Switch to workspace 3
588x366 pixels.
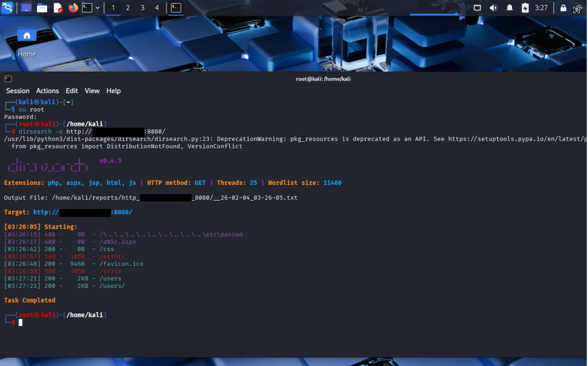click(142, 8)
